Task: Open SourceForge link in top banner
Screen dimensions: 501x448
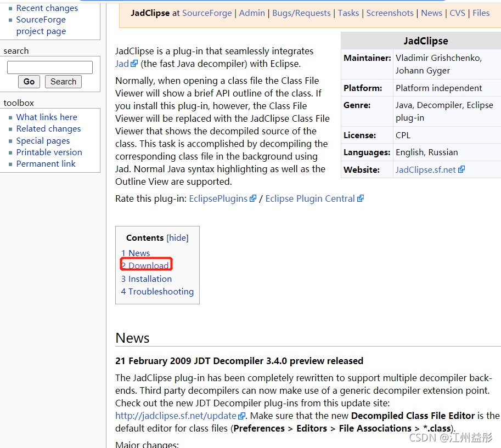Action: pyautogui.click(x=207, y=13)
